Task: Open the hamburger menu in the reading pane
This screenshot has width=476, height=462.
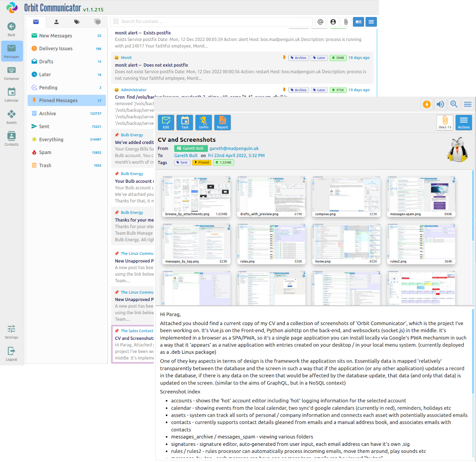Action: click(x=467, y=104)
